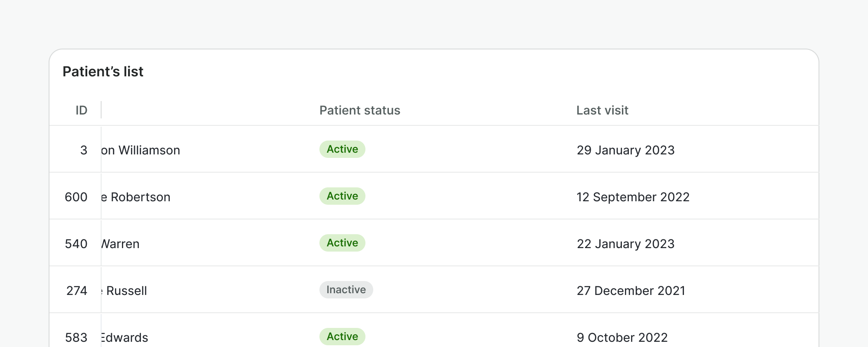The image size is (868, 347).
Task: Click the 27 December 2021 date
Action: point(631,291)
